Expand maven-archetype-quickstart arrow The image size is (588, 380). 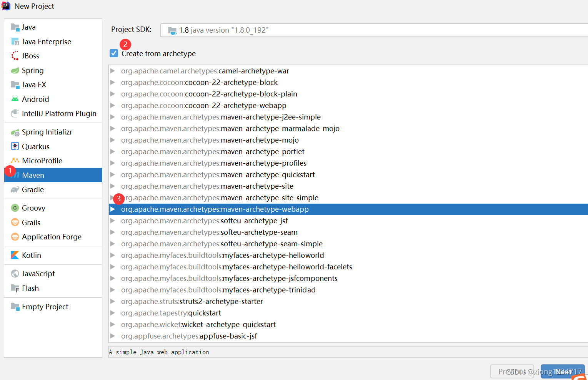pos(113,174)
